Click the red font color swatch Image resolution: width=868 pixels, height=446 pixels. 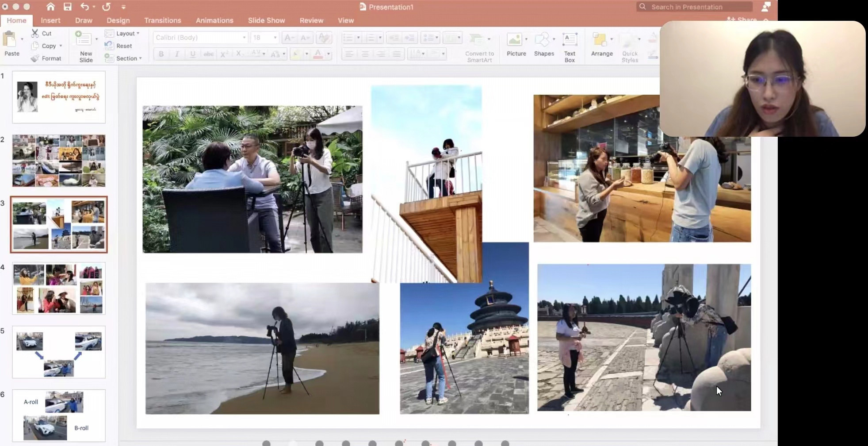tap(318, 54)
